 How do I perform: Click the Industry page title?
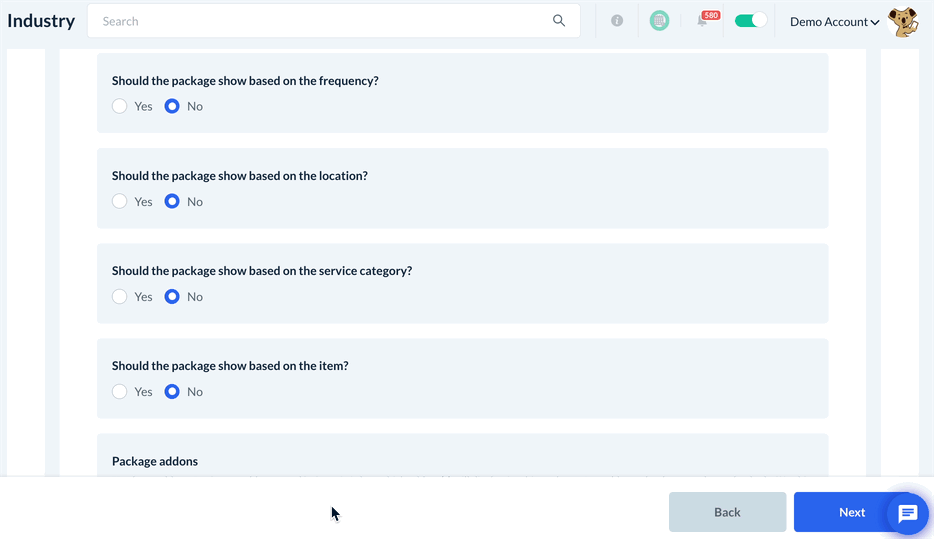coord(41,21)
